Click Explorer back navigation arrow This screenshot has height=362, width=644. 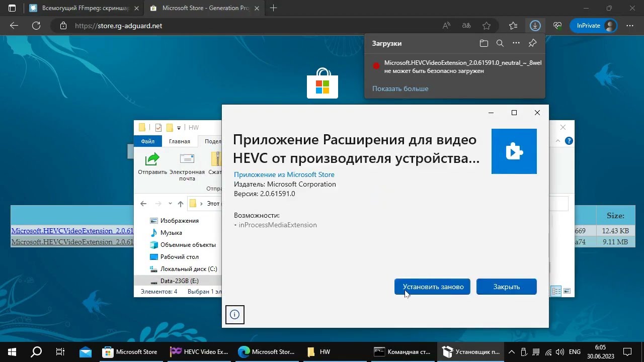pos(143,204)
